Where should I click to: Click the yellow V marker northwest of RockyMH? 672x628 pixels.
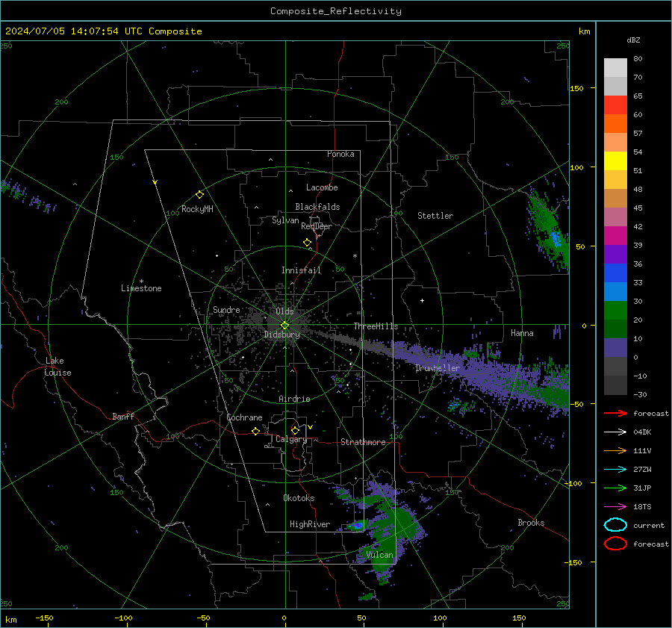(155, 183)
